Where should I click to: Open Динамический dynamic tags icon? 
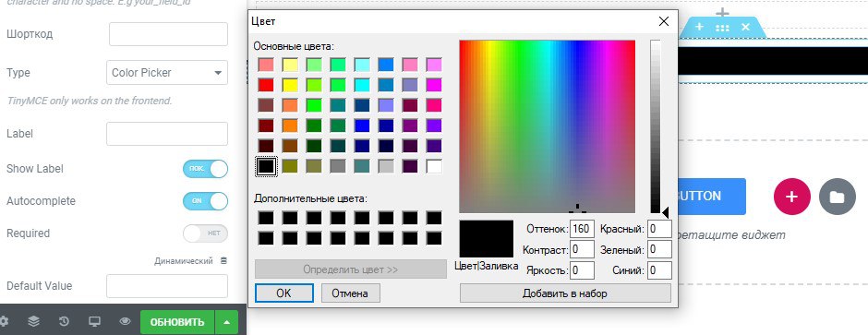223,261
